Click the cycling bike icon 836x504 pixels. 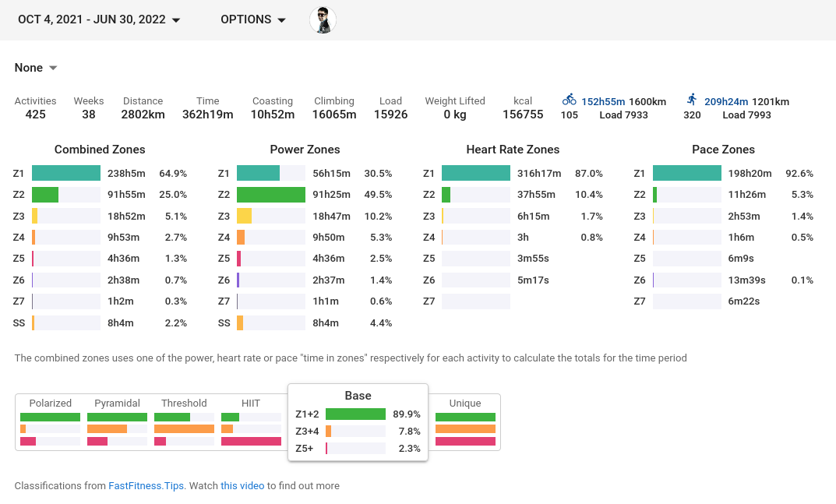pos(569,100)
